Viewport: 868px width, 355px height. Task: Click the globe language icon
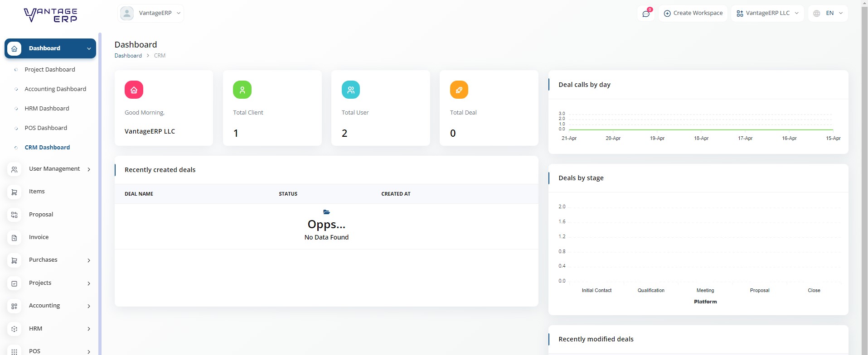tap(817, 13)
